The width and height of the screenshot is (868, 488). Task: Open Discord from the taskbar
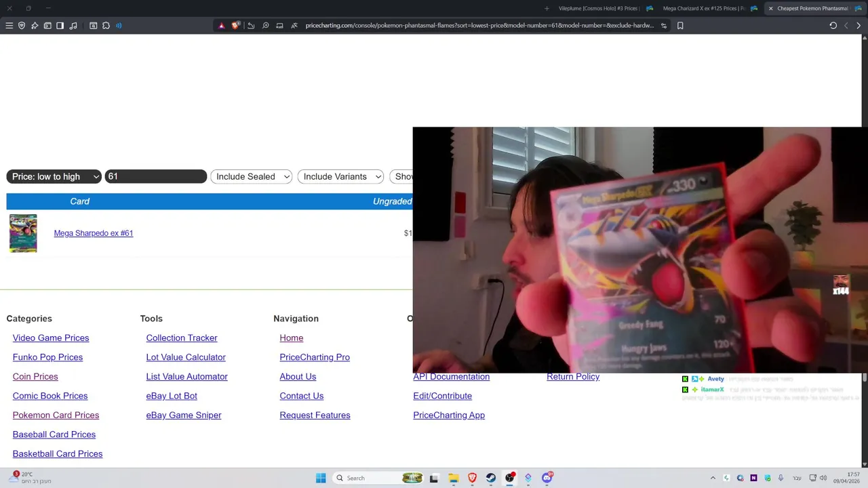click(x=547, y=478)
